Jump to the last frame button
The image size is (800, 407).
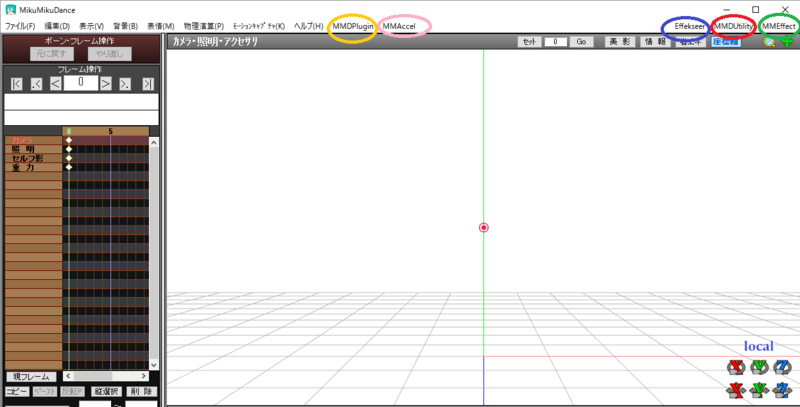148,84
